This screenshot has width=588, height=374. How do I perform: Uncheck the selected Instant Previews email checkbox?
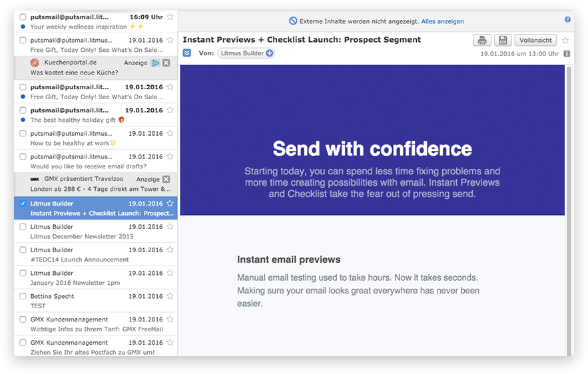(x=23, y=204)
